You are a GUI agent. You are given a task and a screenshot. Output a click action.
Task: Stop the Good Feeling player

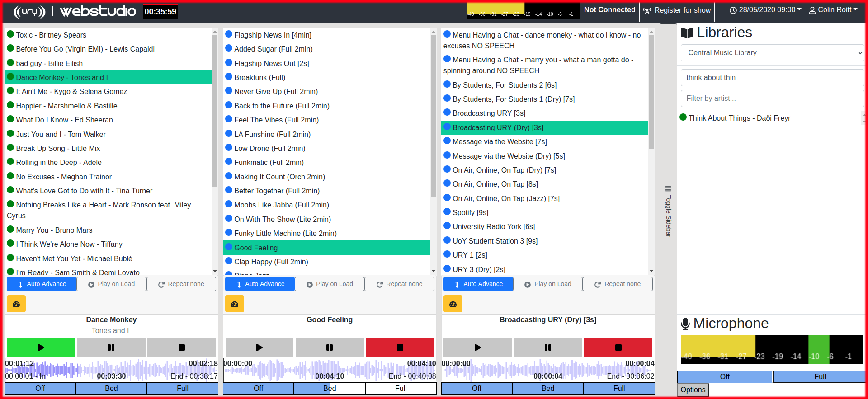tap(400, 347)
